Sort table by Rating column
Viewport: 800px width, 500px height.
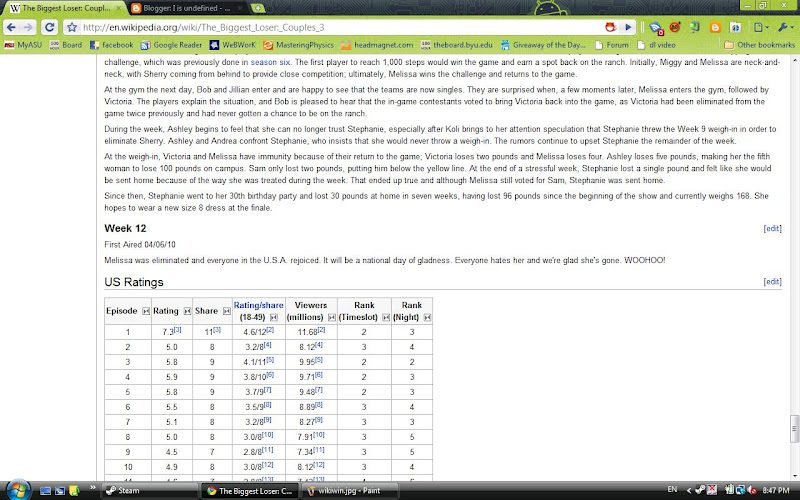coord(187,311)
